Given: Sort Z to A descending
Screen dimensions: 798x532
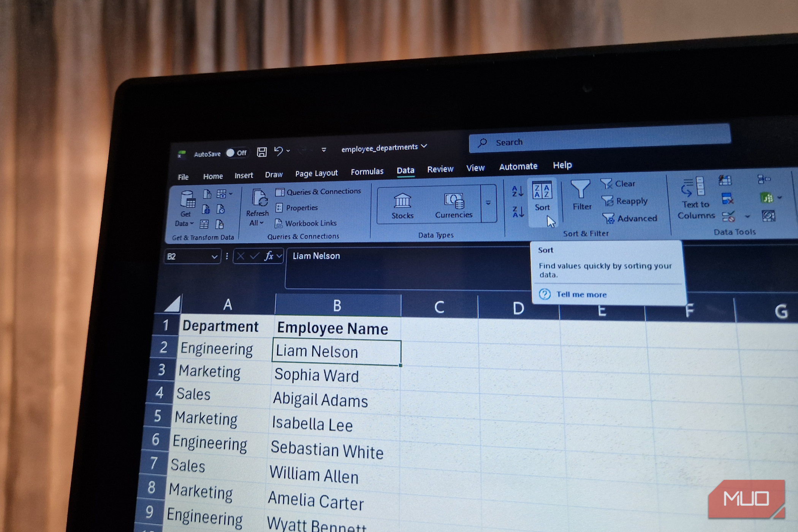Looking at the screenshot, I should (x=518, y=212).
